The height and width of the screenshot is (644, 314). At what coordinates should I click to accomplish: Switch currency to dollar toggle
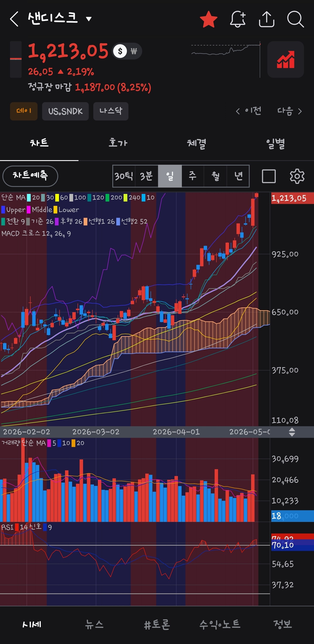coord(120,51)
